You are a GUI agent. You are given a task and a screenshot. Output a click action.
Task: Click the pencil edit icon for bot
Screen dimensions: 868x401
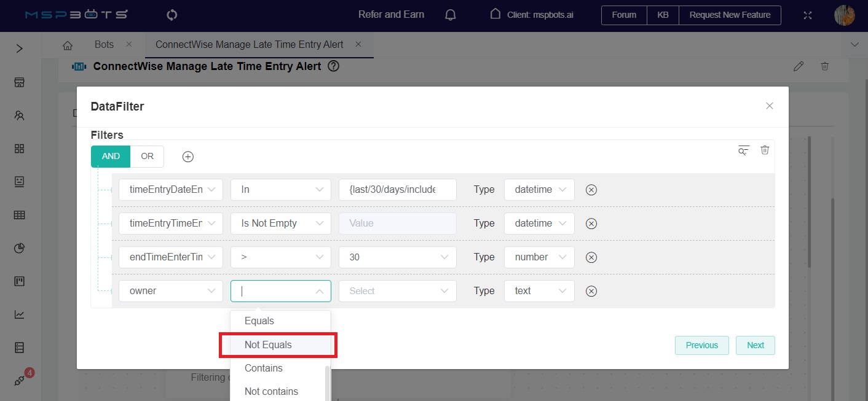click(799, 66)
